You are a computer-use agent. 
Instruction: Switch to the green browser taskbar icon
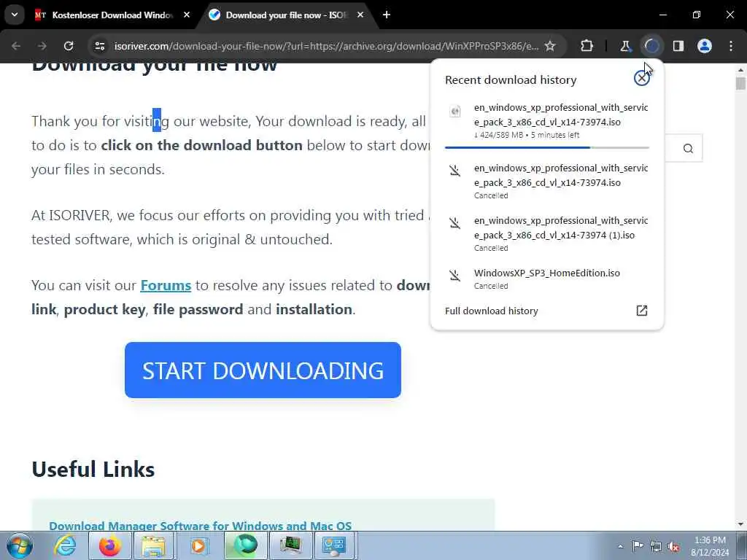click(x=245, y=545)
